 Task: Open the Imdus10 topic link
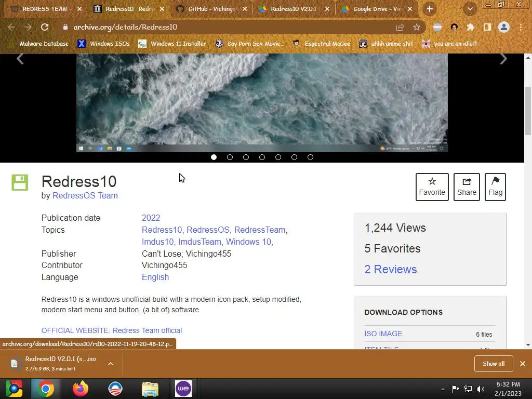coord(157,242)
